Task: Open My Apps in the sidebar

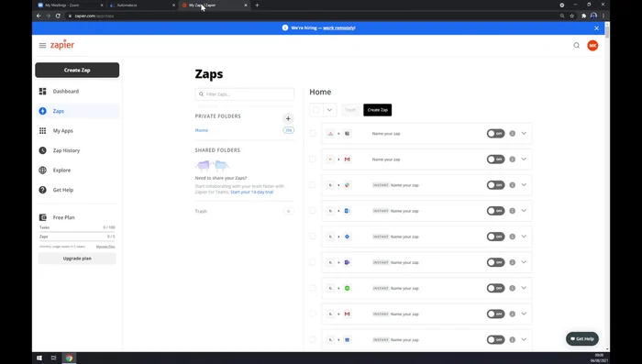Action: 77,130
